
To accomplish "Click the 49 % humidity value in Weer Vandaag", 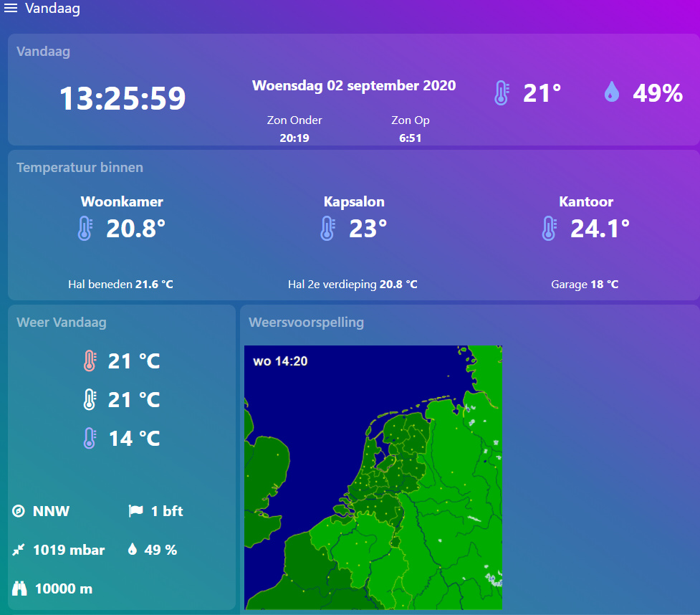I will pos(160,550).
